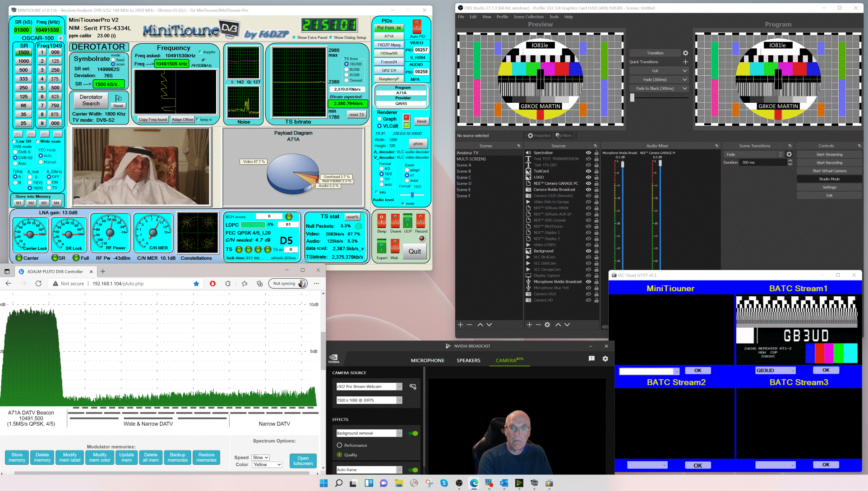The height and width of the screenshot is (491, 868).
Task: Open transition settings gear beside Transition button
Action: 685,53
